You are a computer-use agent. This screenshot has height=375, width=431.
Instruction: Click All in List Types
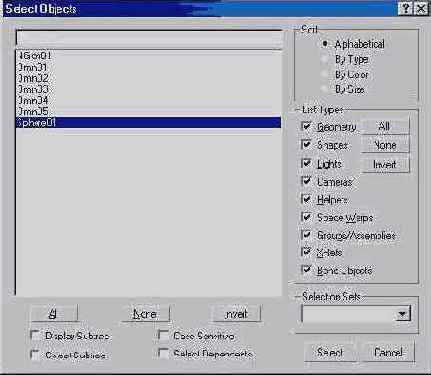[x=385, y=126]
